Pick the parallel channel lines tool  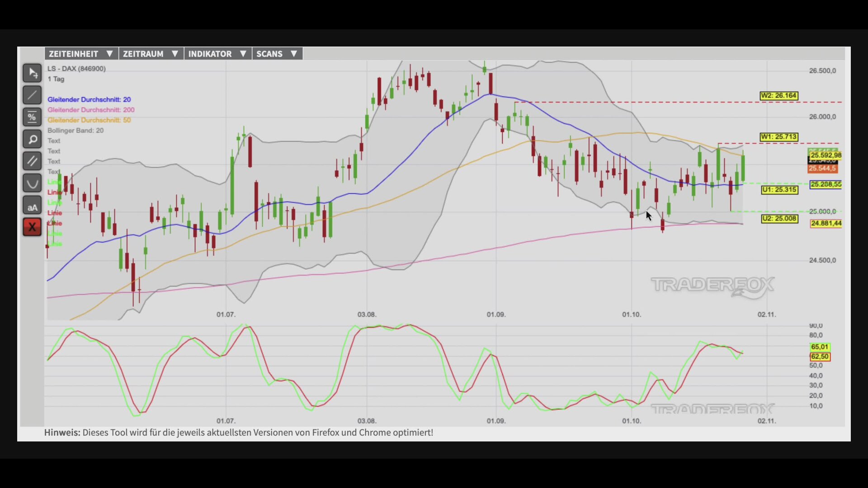point(32,161)
